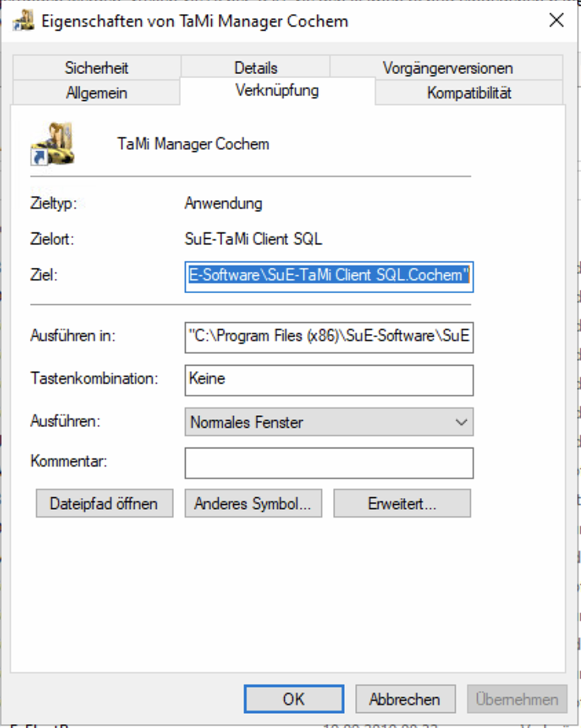This screenshot has width=581, height=728.
Task: Click the TaMi Manager Cochem name text
Action: (x=193, y=144)
